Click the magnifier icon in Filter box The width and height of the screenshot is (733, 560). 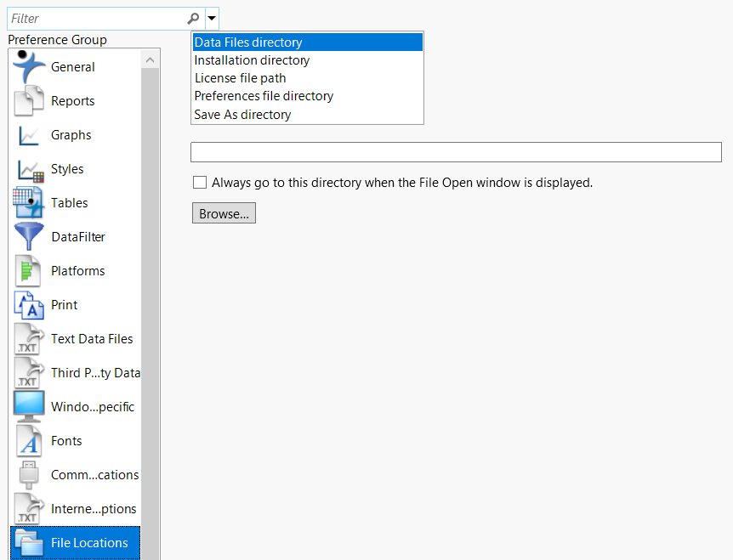pos(193,18)
